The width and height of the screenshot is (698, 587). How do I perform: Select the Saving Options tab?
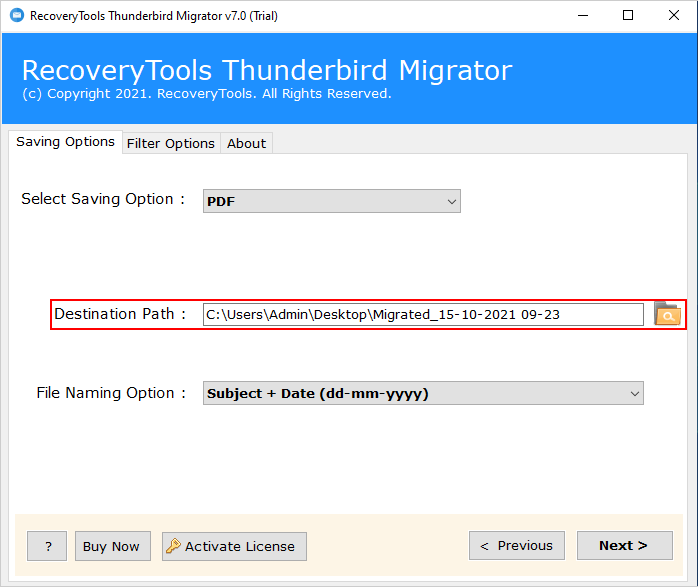65,142
